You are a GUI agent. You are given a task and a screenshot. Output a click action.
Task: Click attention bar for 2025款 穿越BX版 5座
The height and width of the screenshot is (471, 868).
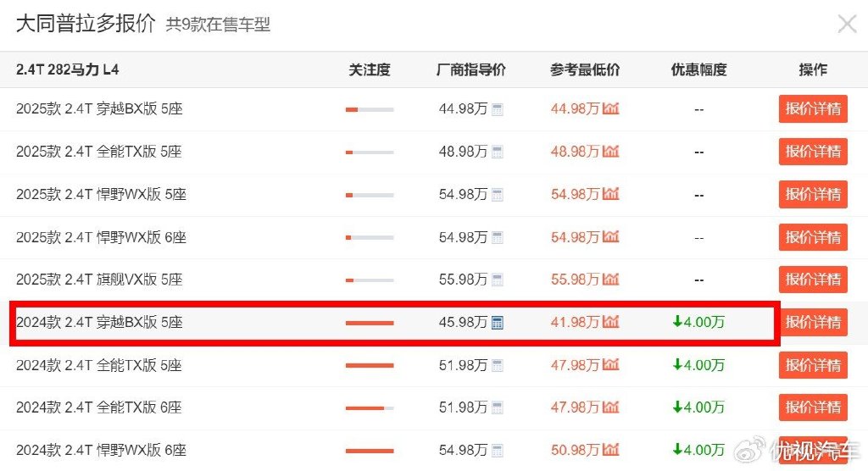pos(370,109)
